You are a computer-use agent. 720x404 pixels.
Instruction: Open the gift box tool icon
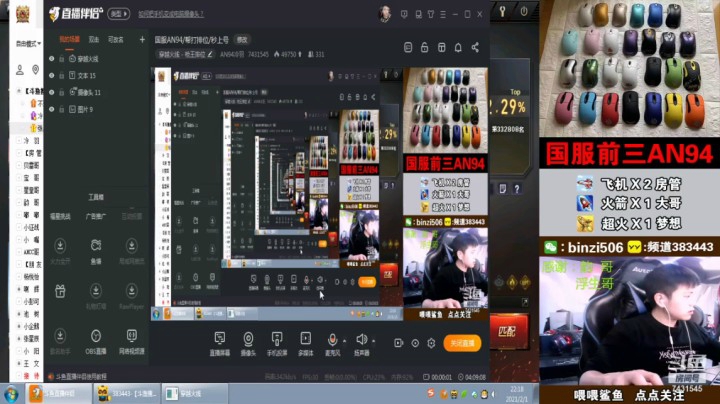pyautogui.click(x=60, y=291)
